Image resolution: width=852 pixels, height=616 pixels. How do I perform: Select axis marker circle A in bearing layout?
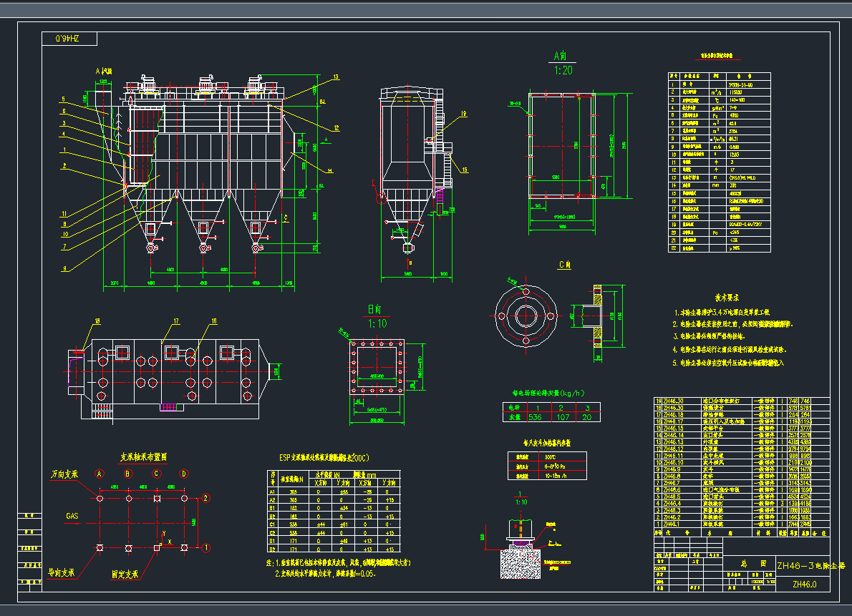[100, 474]
